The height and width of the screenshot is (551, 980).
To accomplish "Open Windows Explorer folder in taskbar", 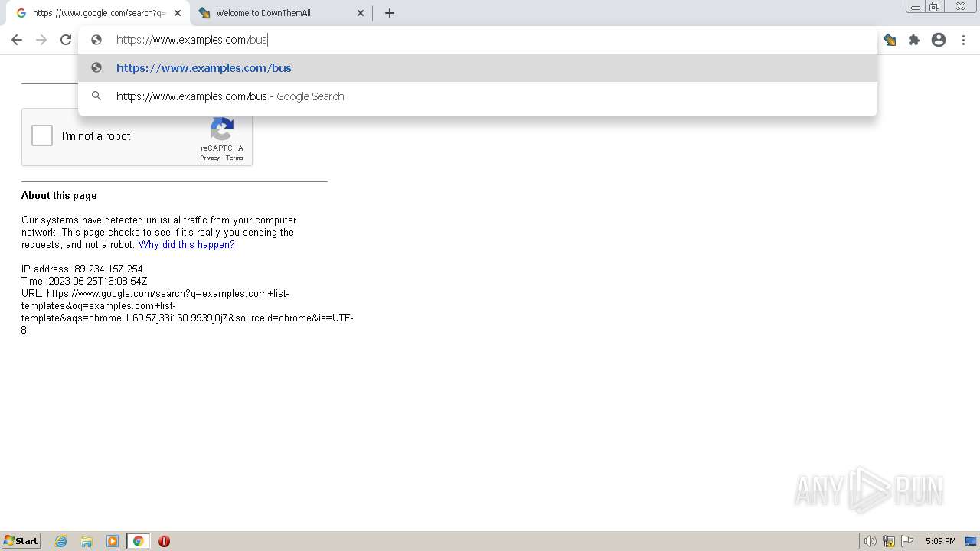I will pyautogui.click(x=87, y=541).
